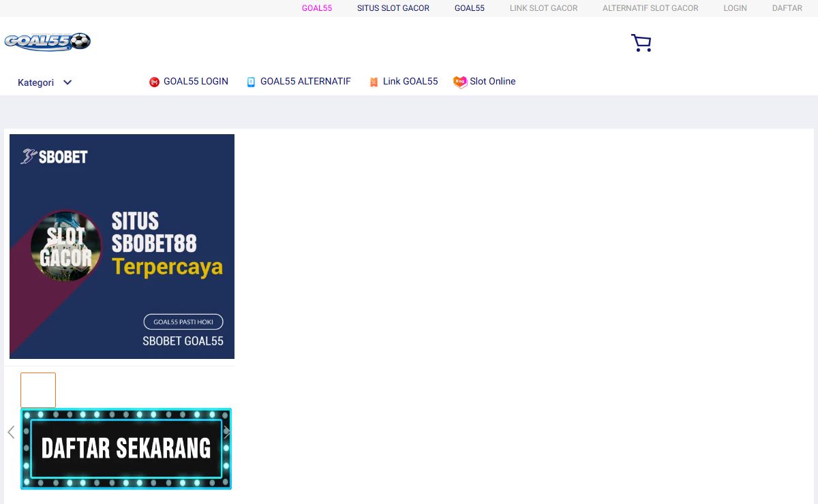Click DAFTAR in the top bar

(787, 8)
